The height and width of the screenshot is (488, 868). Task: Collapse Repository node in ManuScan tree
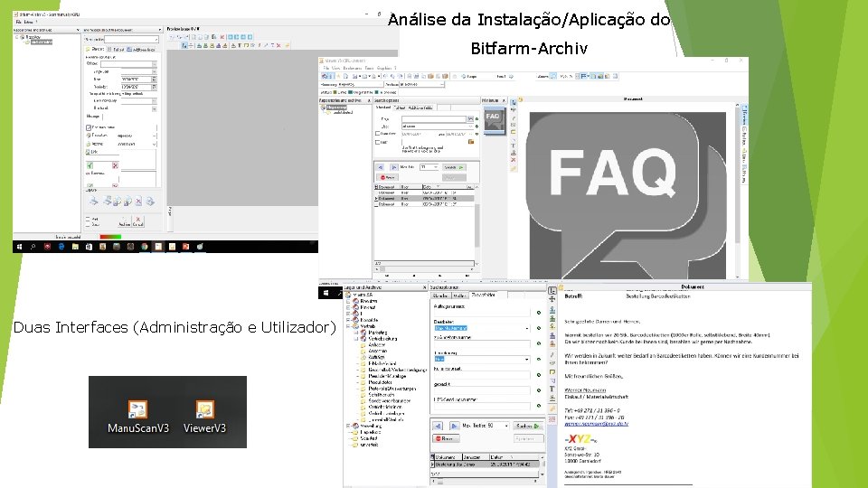(16, 37)
